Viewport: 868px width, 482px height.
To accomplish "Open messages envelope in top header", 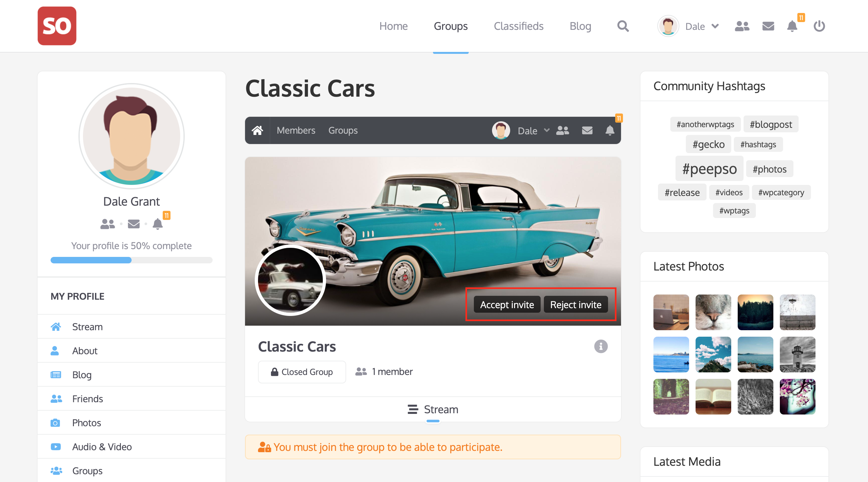I will pos(768,26).
